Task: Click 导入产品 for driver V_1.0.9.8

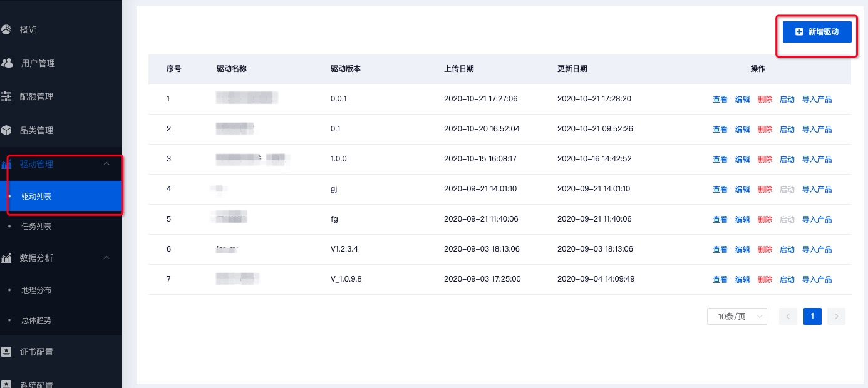Action: [817, 280]
